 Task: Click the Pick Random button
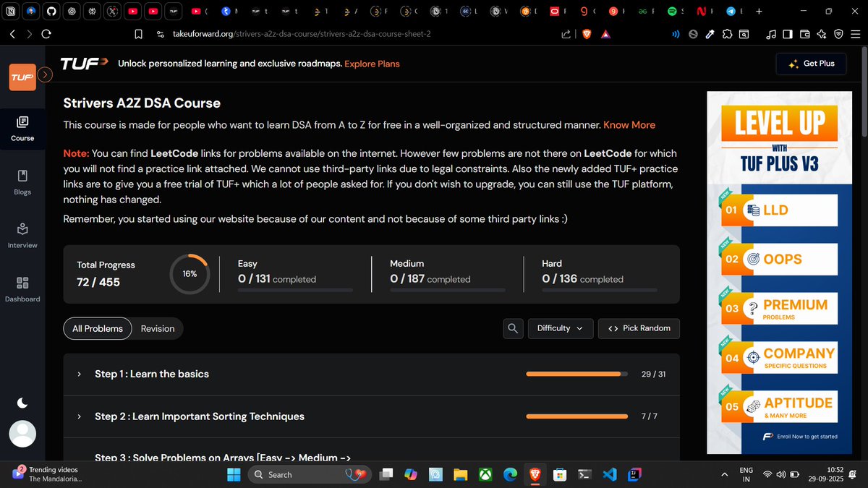click(639, 328)
